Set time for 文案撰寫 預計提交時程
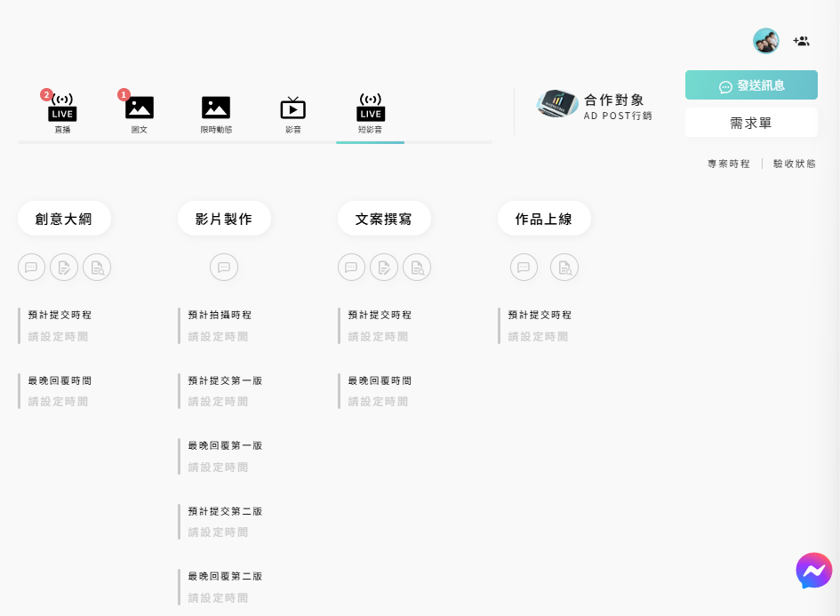 point(378,337)
